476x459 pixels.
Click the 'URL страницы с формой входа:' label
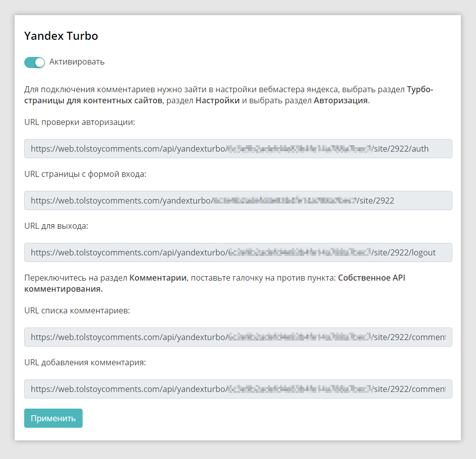85,174
